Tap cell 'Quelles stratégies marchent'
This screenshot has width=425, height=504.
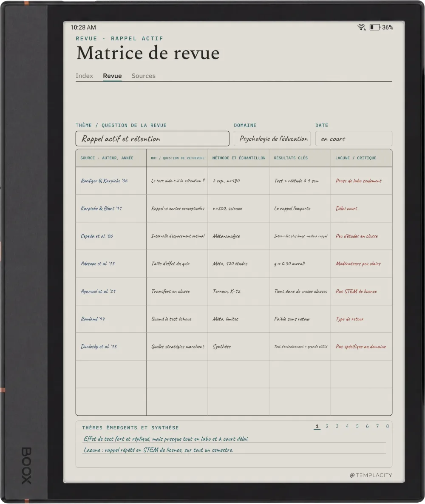[x=177, y=346]
